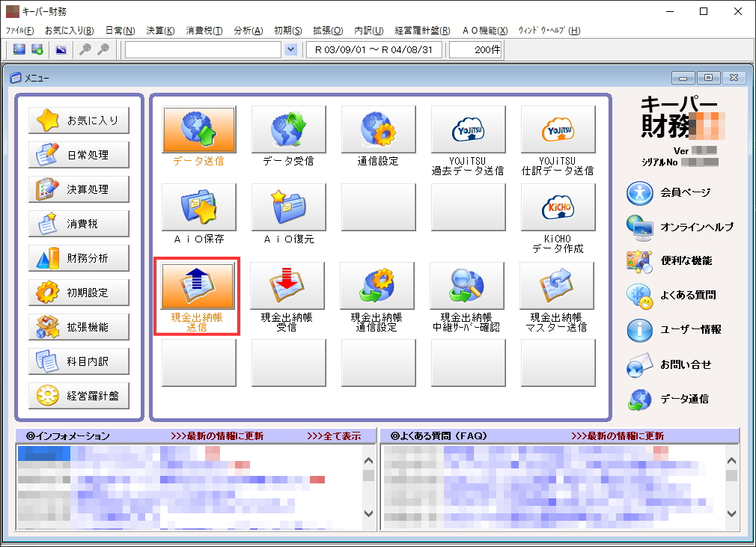Image resolution: width=756 pixels, height=547 pixels.
Task: Close the メニュー child window
Action: [734, 78]
